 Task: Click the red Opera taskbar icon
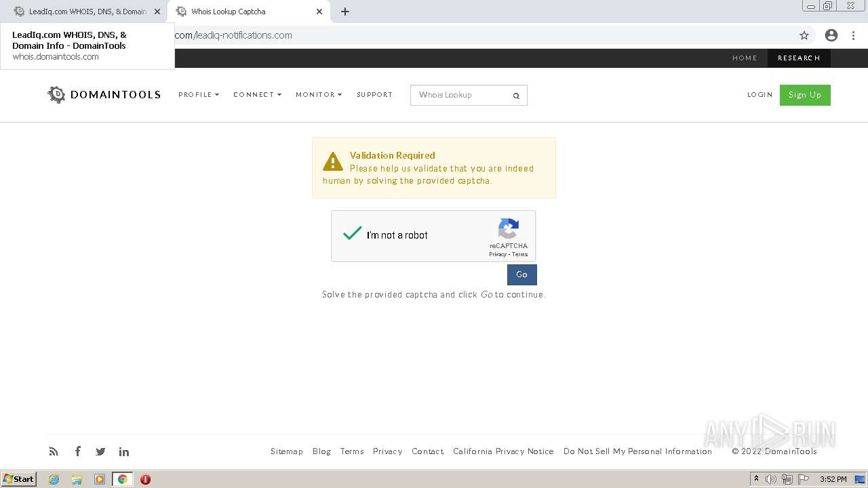pos(145,479)
